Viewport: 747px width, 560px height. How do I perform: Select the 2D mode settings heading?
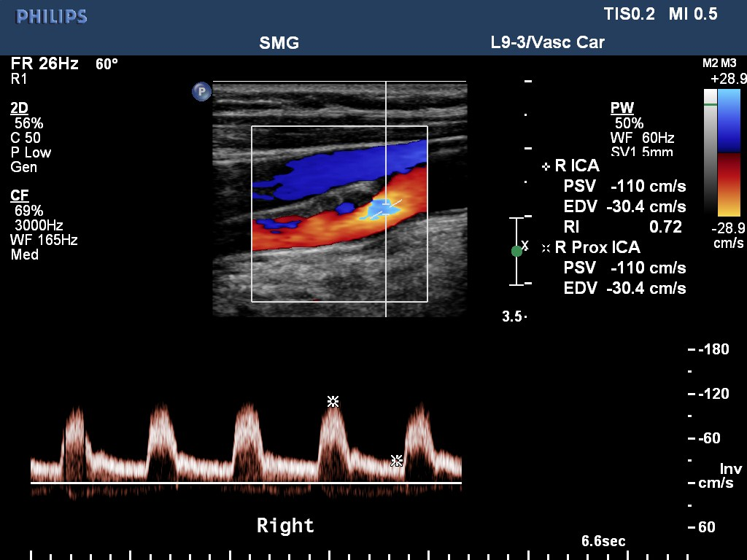coord(19,108)
